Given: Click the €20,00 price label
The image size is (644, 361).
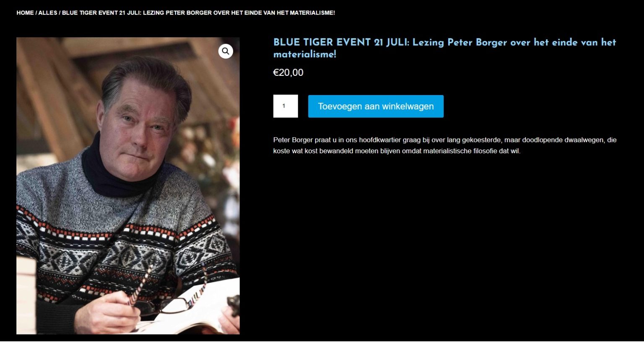Looking at the screenshot, I should click(x=288, y=72).
